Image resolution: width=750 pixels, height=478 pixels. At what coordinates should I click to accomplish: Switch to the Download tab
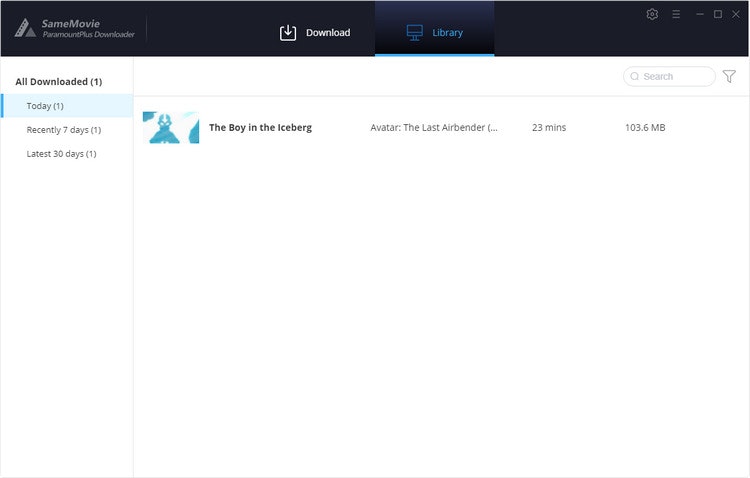pos(315,33)
